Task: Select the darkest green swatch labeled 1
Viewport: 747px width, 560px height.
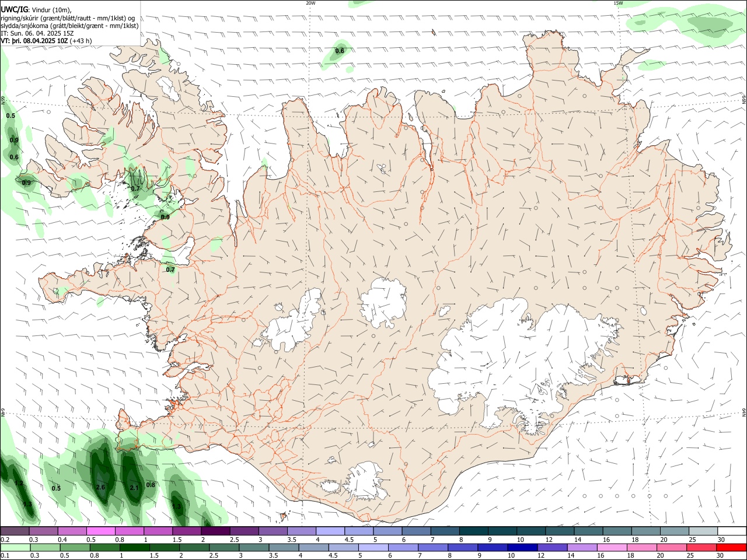Action: (x=134, y=547)
